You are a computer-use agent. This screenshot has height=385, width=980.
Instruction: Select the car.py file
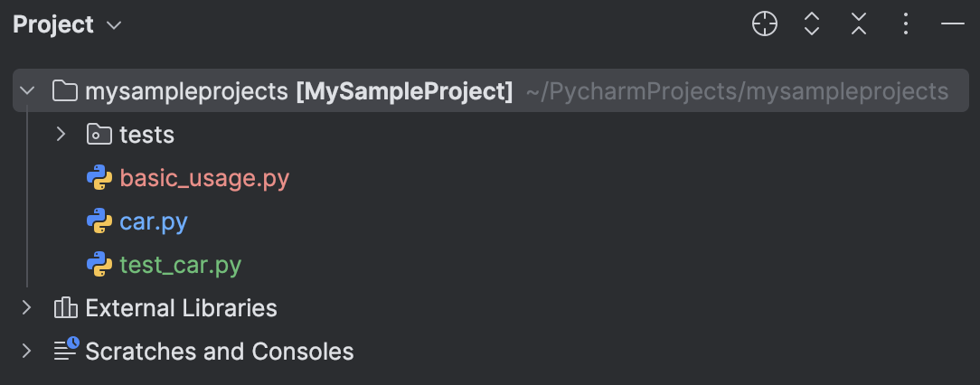coord(154,221)
